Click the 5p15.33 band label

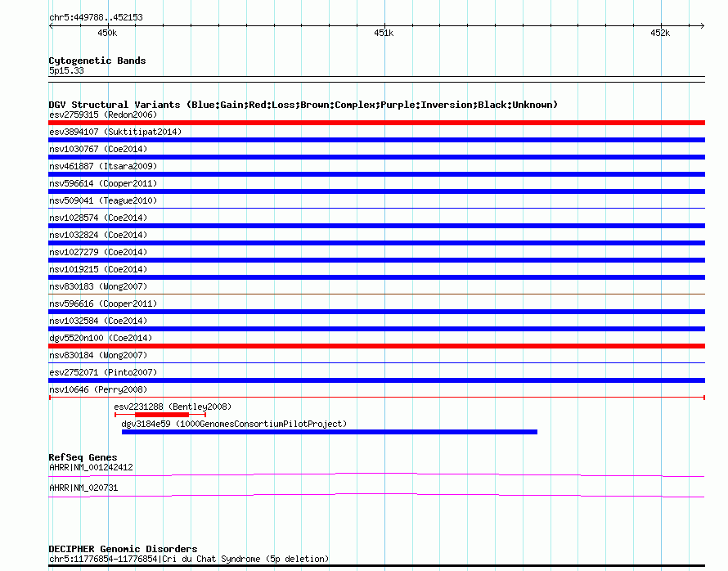pos(66,71)
